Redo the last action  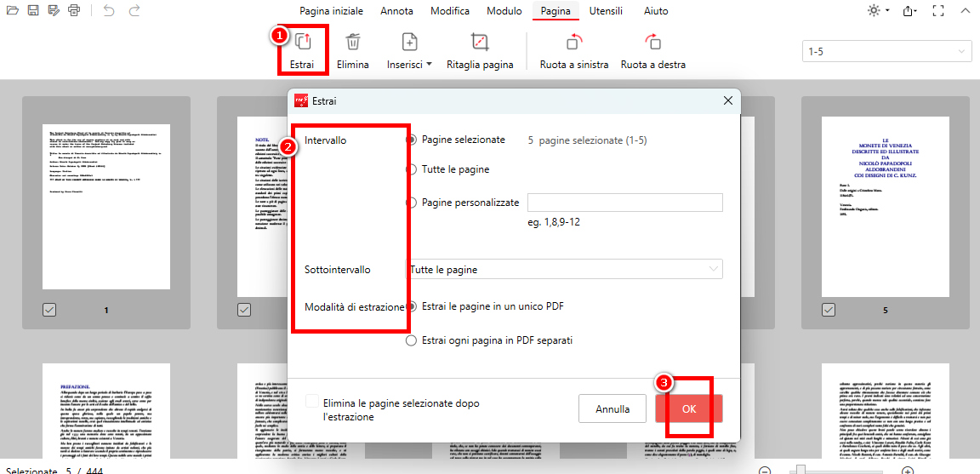click(134, 10)
